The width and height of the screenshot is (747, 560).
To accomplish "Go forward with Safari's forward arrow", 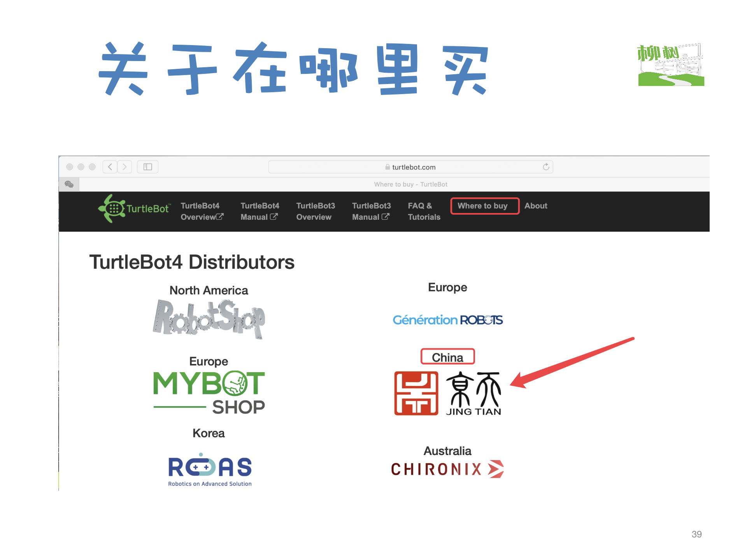I will (x=124, y=167).
